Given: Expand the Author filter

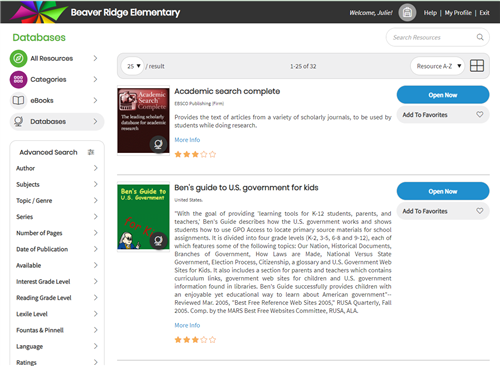Looking at the screenshot, I should (57, 168).
